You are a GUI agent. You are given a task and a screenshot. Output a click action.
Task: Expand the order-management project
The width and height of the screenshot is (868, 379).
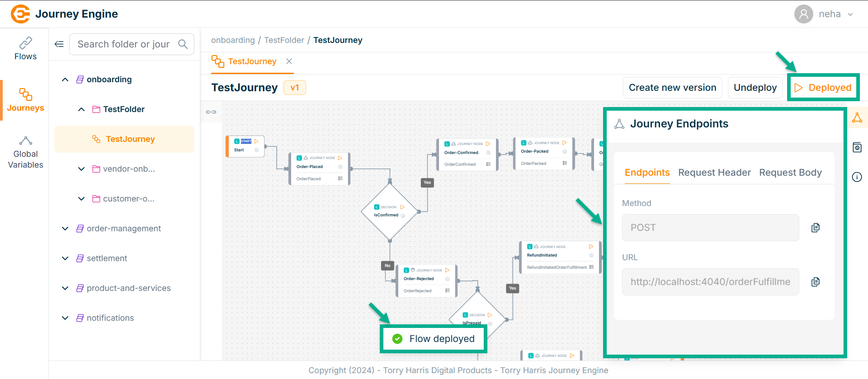point(65,229)
